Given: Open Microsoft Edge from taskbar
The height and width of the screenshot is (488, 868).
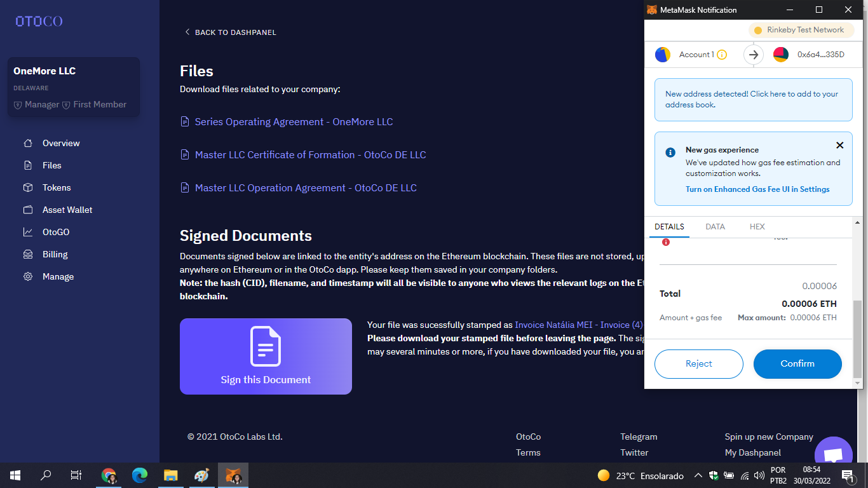Looking at the screenshot, I should tap(140, 475).
